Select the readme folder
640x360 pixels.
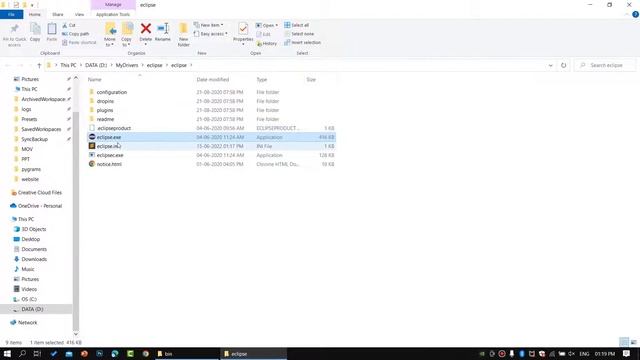211,119
